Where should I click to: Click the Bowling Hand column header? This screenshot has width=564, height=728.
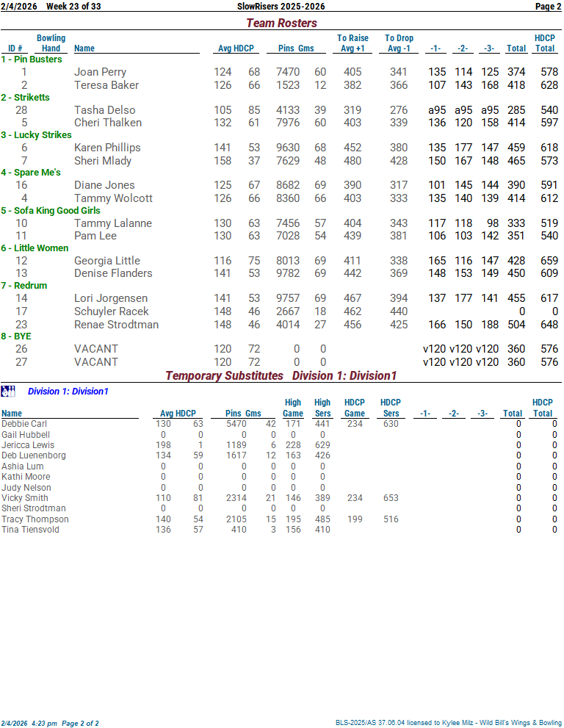[x=51, y=43]
